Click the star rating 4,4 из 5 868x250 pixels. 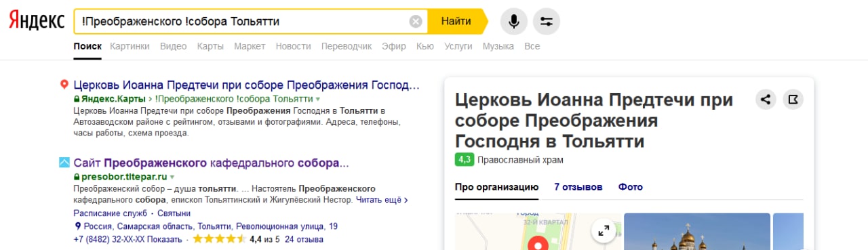tap(237, 239)
